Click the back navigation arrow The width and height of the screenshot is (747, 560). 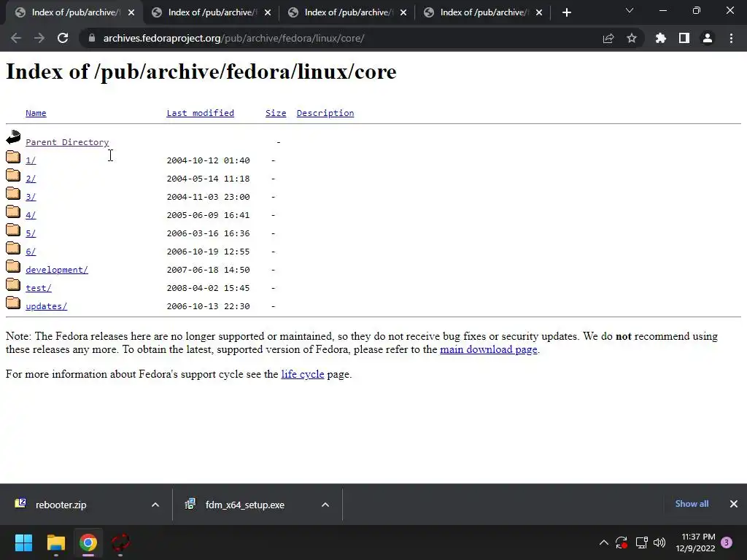(16, 38)
